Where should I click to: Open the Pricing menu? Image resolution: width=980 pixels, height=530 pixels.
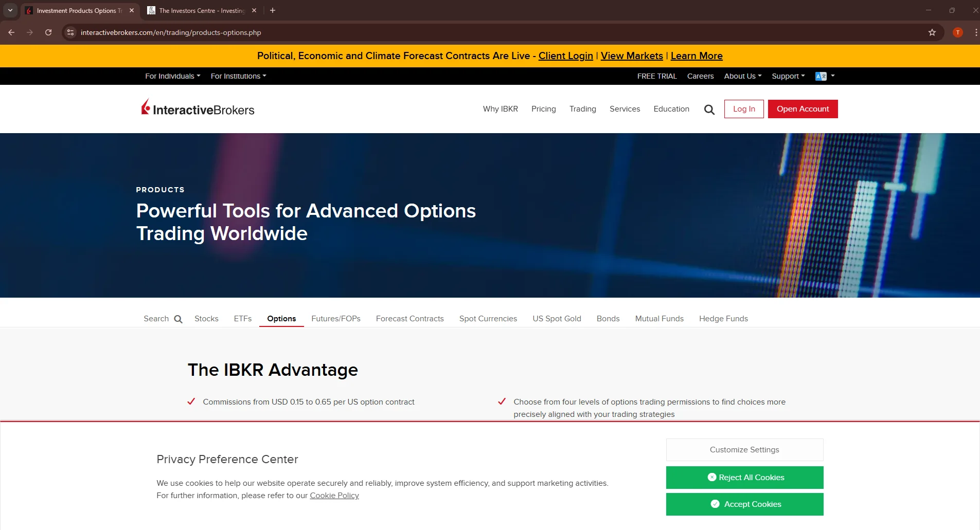click(543, 109)
